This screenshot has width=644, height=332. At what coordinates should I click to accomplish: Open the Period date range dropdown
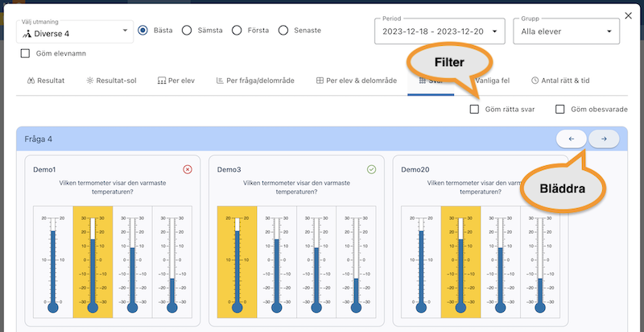click(440, 31)
